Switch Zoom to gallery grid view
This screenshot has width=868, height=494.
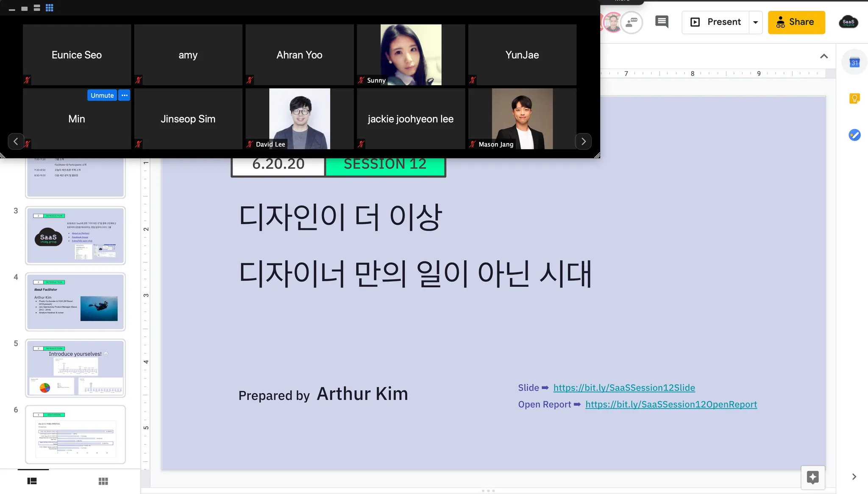point(50,8)
